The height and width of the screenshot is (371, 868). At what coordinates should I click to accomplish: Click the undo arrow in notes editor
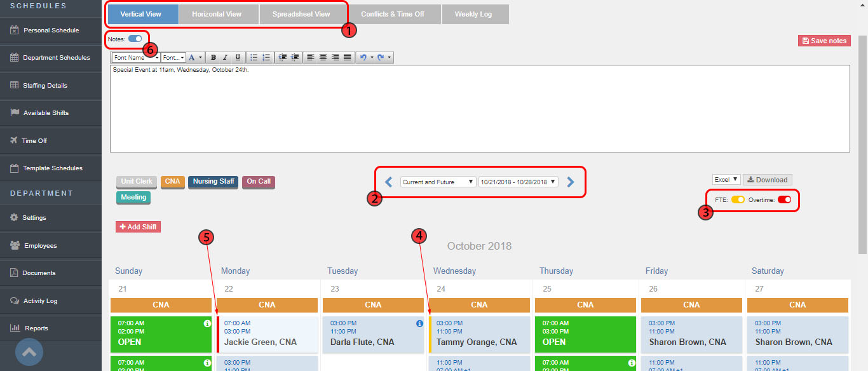click(x=363, y=57)
